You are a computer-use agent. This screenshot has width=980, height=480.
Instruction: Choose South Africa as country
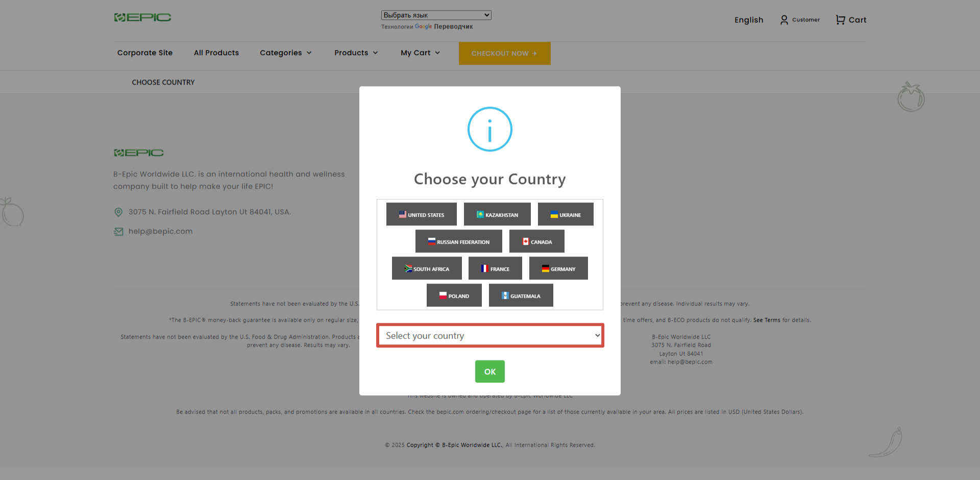pyautogui.click(x=427, y=268)
